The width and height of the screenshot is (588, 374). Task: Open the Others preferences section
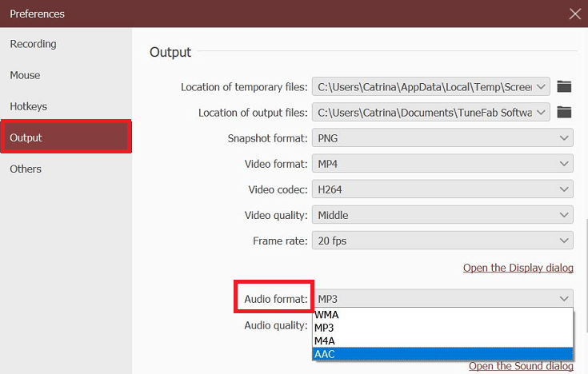pyautogui.click(x=26, y=169)
